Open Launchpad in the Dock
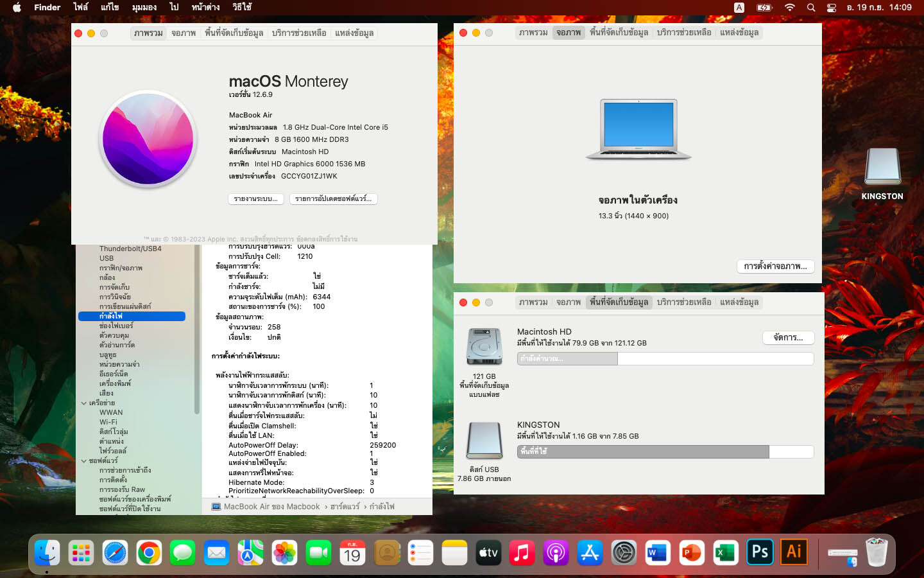This screenshot has width=924, height=578. (81, 552)
